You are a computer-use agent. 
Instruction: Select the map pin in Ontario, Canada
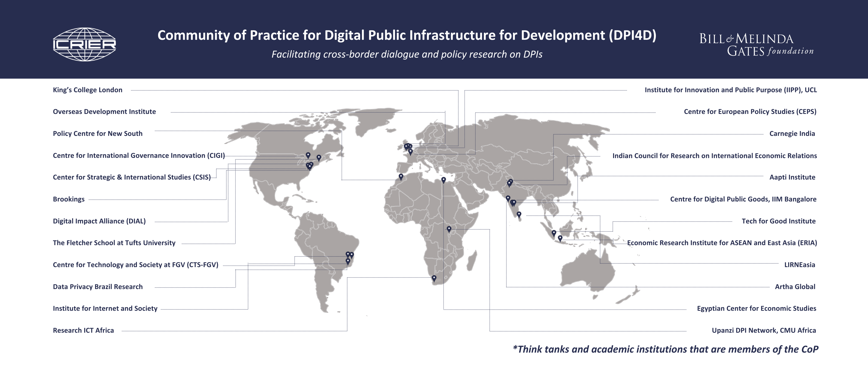point(308,155)
